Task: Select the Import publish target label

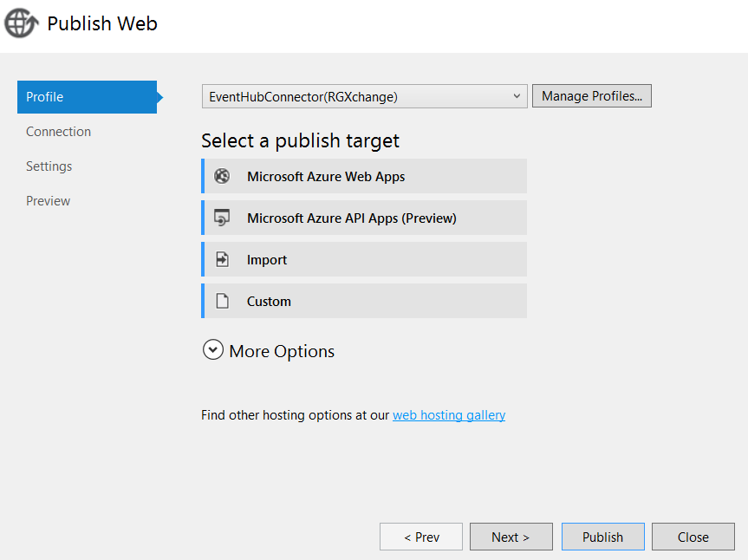Action: [267, 259]
